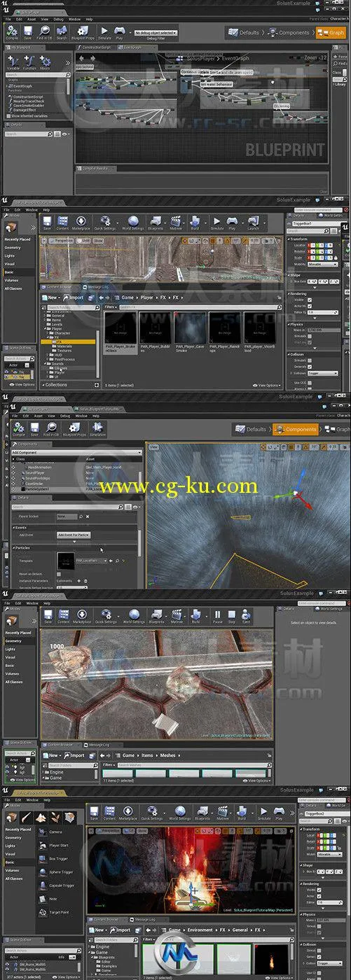The height and width of the screenshot is (980, 351).
Task: Add a new Variable in My Blueprint panel
Action: tap(13, 64)
